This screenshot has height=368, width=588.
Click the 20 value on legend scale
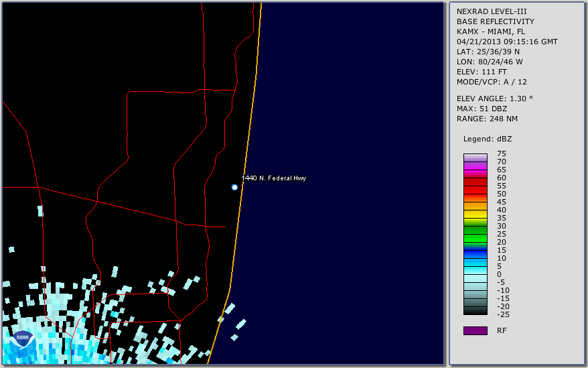(x=502, y=242)
